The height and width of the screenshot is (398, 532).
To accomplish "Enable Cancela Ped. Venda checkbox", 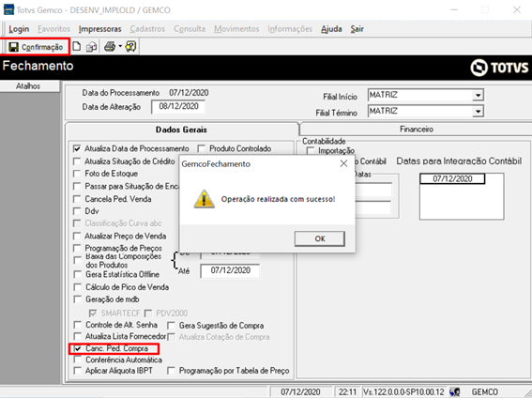I will click(x=77, y=199).
